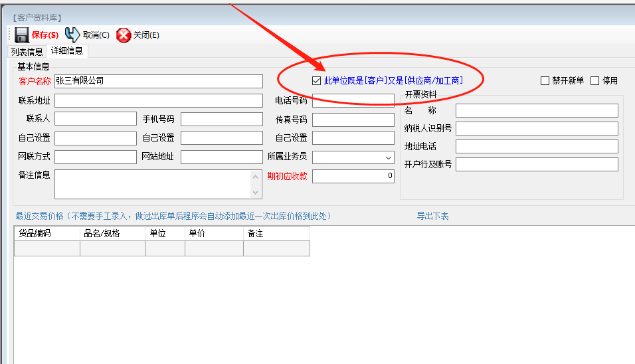This screenshot has width=635, height=364.
Task: Focus the 联系地址 input field
Action: pos(159,100)
